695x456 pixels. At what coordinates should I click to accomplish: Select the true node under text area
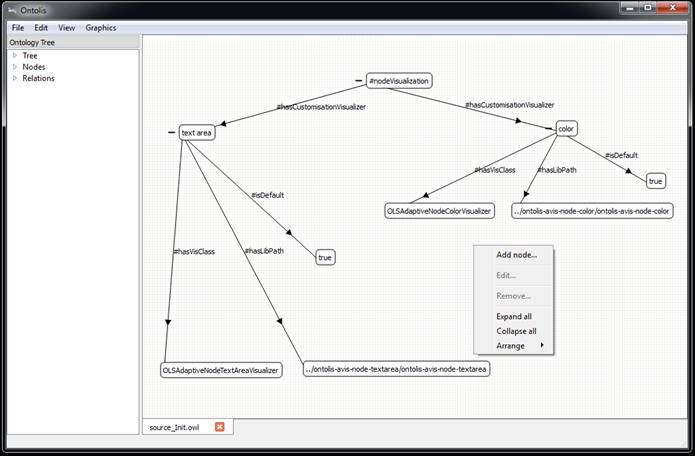(325, 257)
